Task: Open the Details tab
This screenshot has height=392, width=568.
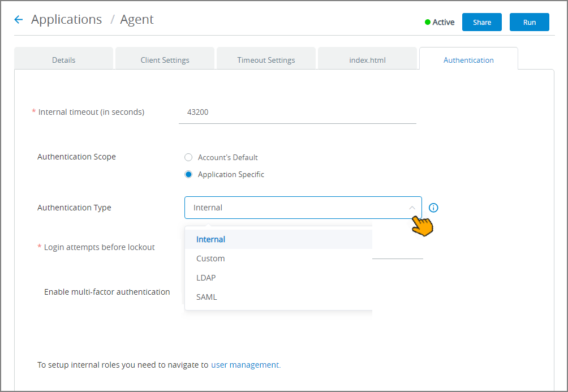Action: click(x=64, y=59)
